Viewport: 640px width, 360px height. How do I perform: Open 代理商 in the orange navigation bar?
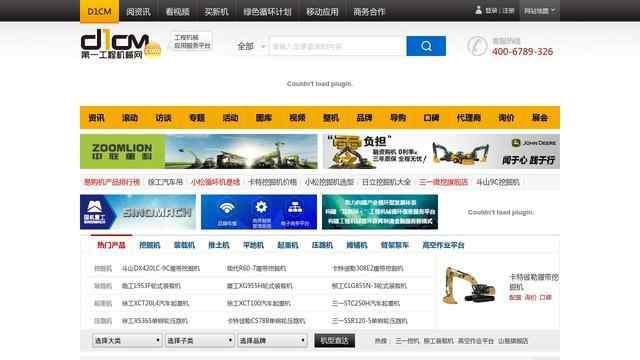point(469,118)
